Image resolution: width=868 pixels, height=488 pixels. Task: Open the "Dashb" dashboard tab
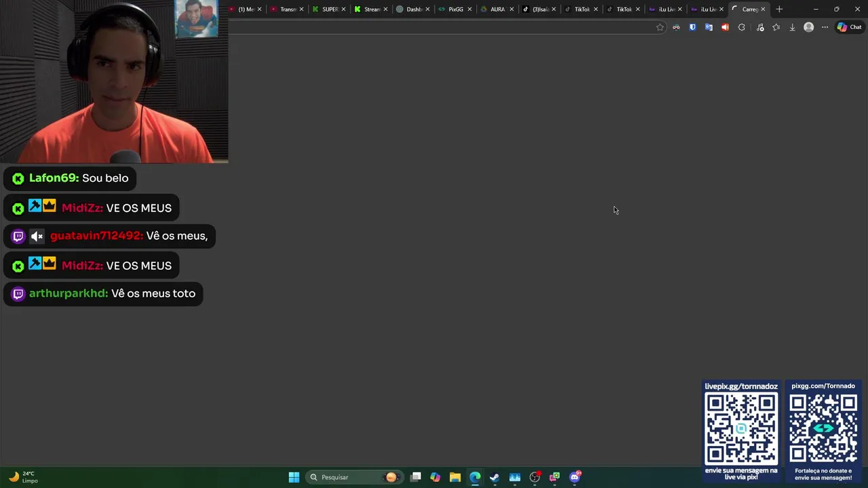(x=412, y=9)
